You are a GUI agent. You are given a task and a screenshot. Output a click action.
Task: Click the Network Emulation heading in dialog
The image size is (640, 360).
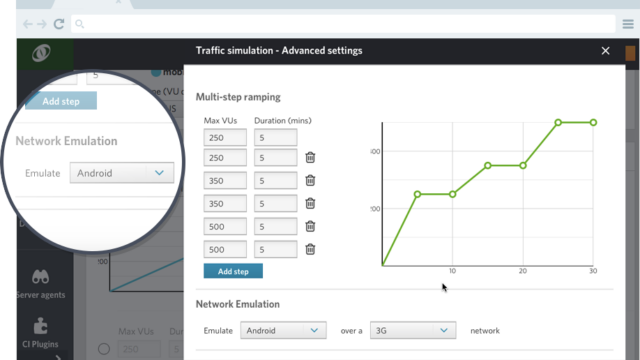click(238, 304)
